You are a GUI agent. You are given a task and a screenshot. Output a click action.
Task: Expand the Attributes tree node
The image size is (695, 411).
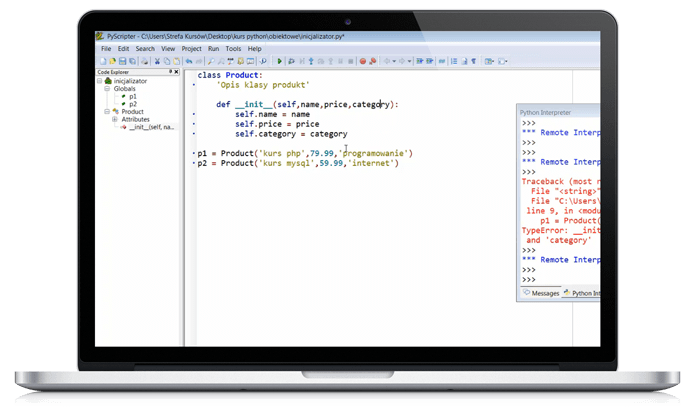(x=115, y=119)
